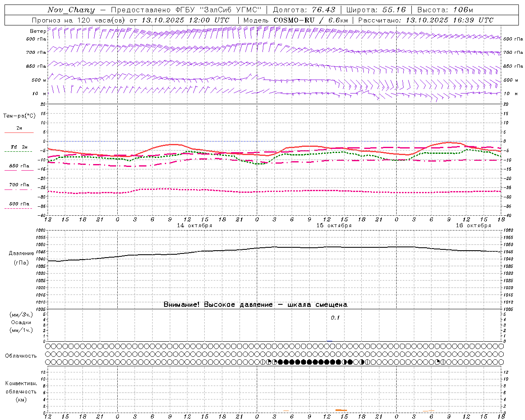Click the Тем-ра(°C) axis title
Image resolution: width=525 pixels, height=420 pixels.
[19, 116]
